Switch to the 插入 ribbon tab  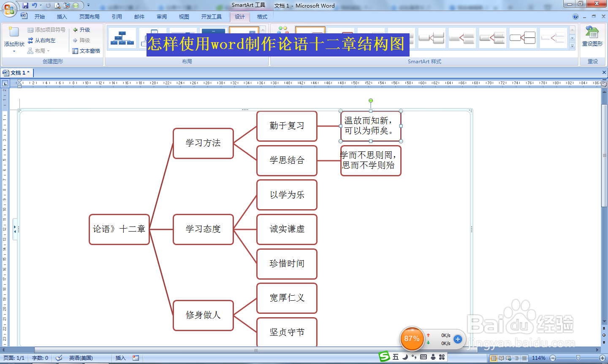tap(62, 16)
